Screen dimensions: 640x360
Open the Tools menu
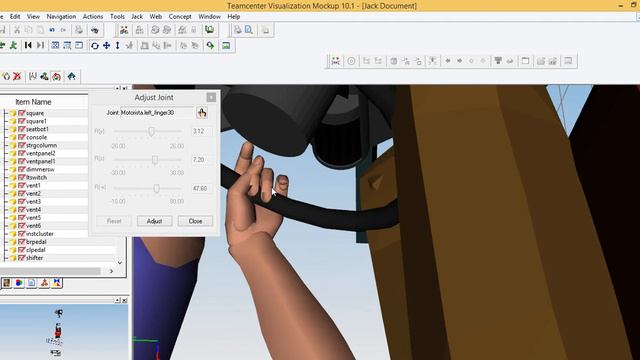[x=117, y=17]
